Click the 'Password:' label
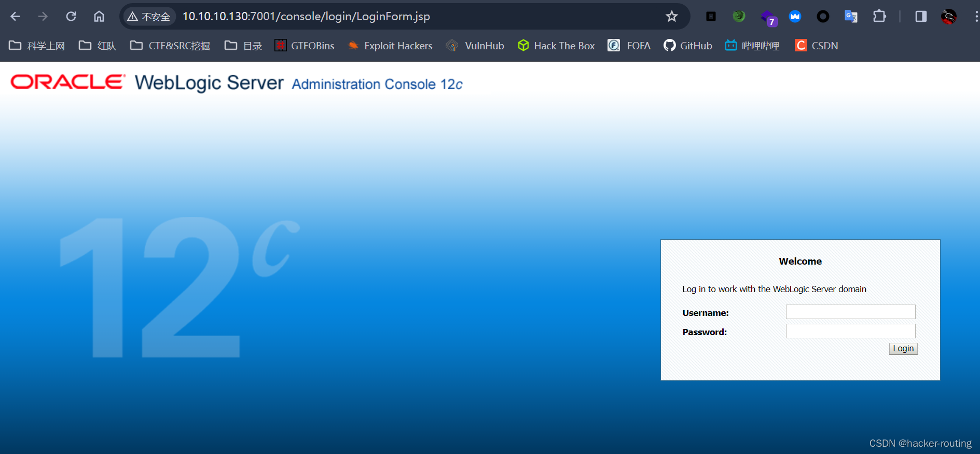The width and height of the screenshot is (980, 454). [705, 332]
